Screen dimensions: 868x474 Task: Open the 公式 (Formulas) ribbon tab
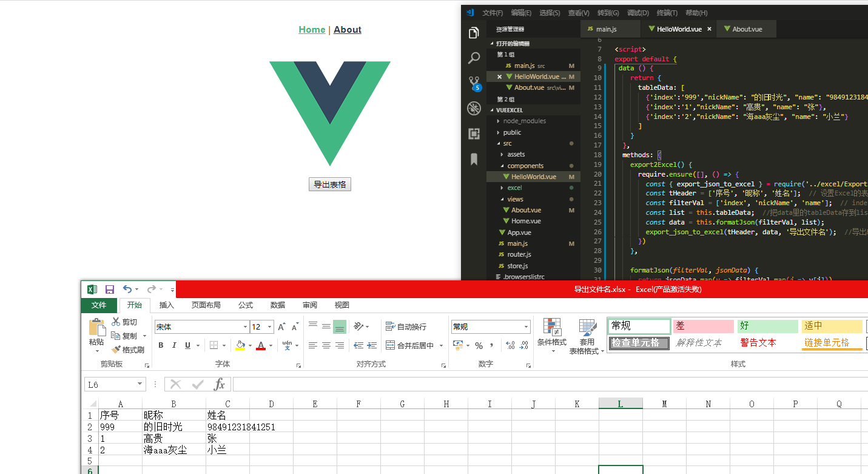pyautogui.click(x=246, y=305)
